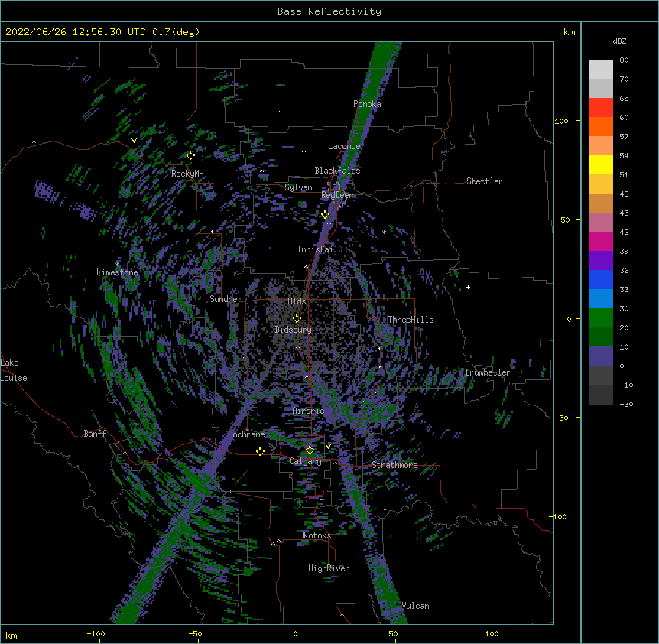Click the km unit label at top right
659x644 pixels.
point(569,32)
